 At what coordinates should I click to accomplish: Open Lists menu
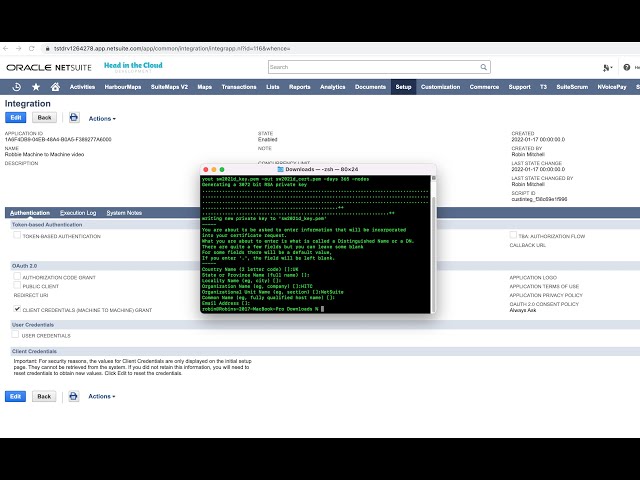pyautogui.click(x=273, y=87)
